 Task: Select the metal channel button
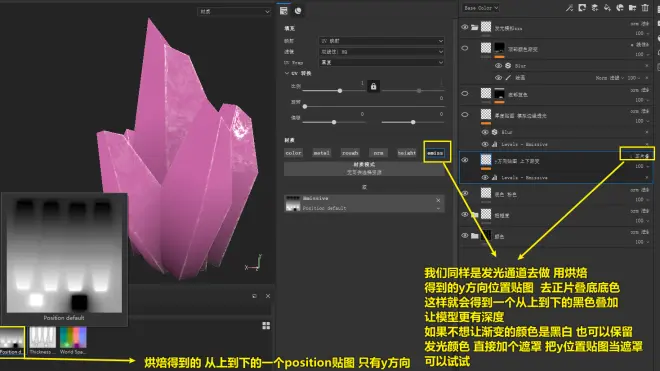(x=322, y=153)
